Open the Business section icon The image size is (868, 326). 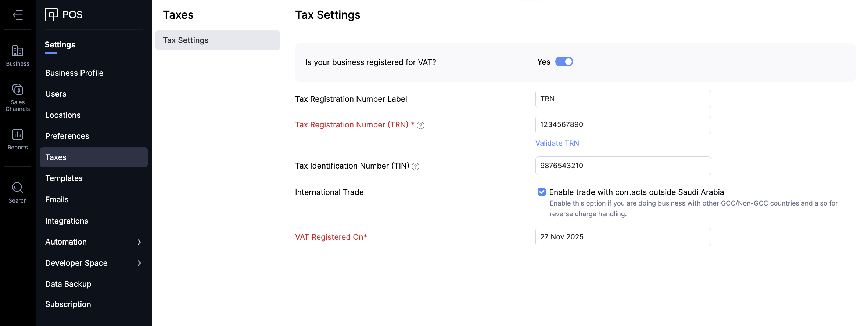[18, 51]
